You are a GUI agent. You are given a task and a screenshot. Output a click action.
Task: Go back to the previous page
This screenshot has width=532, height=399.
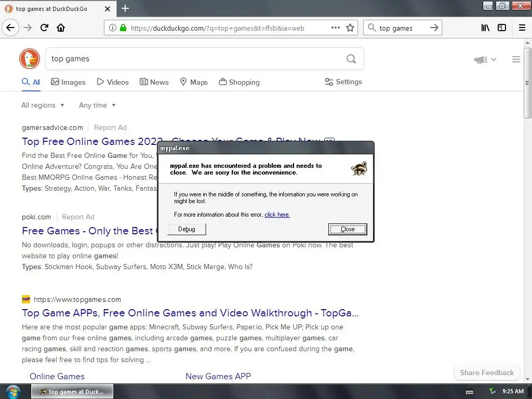10,28
